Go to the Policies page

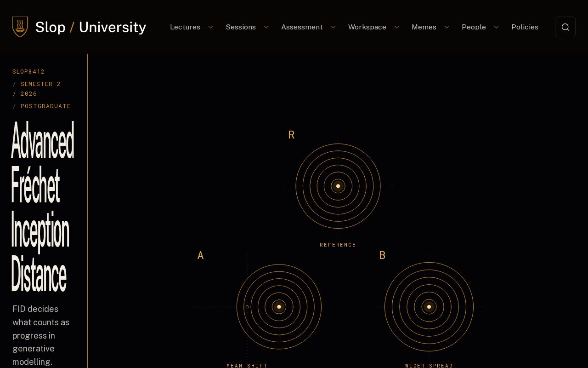[x=525, y=27]
